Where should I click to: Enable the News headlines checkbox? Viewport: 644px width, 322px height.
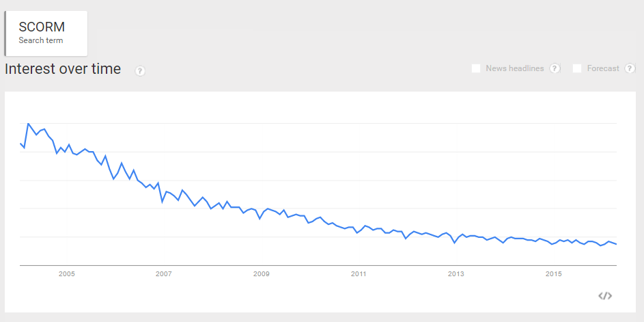(x=476, y=68)
